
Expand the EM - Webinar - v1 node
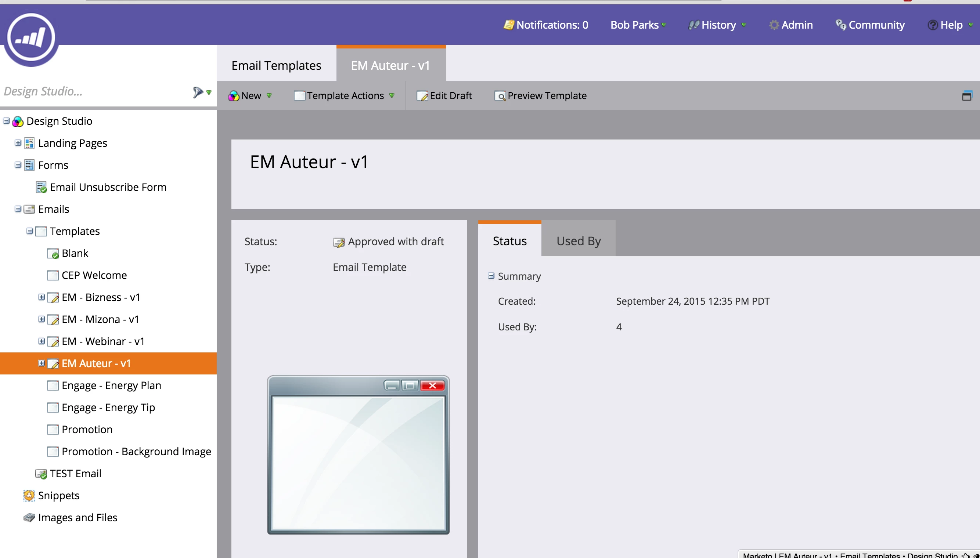(x=42, y=341)
